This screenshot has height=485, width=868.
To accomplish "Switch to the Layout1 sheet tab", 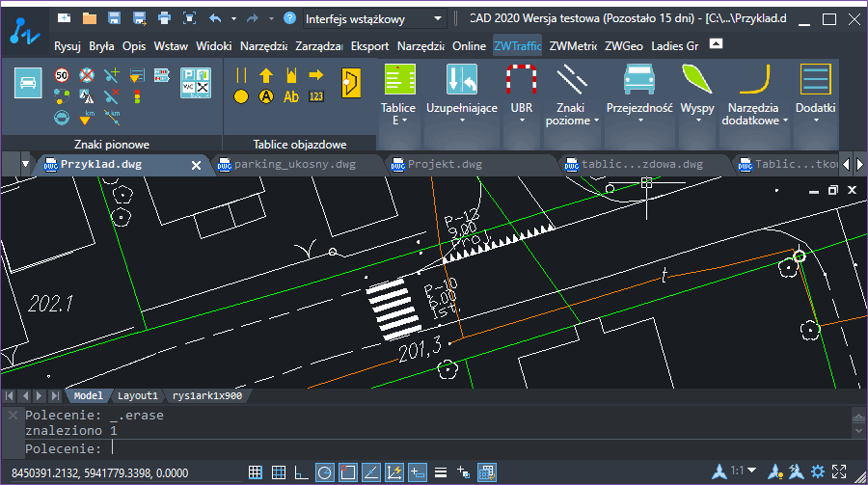I will [x=137, y=396].
